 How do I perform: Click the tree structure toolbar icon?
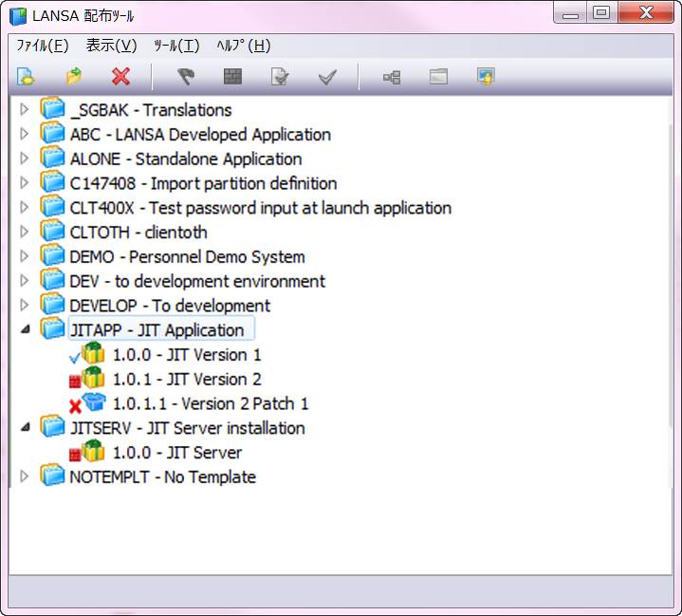click(392, 77)
